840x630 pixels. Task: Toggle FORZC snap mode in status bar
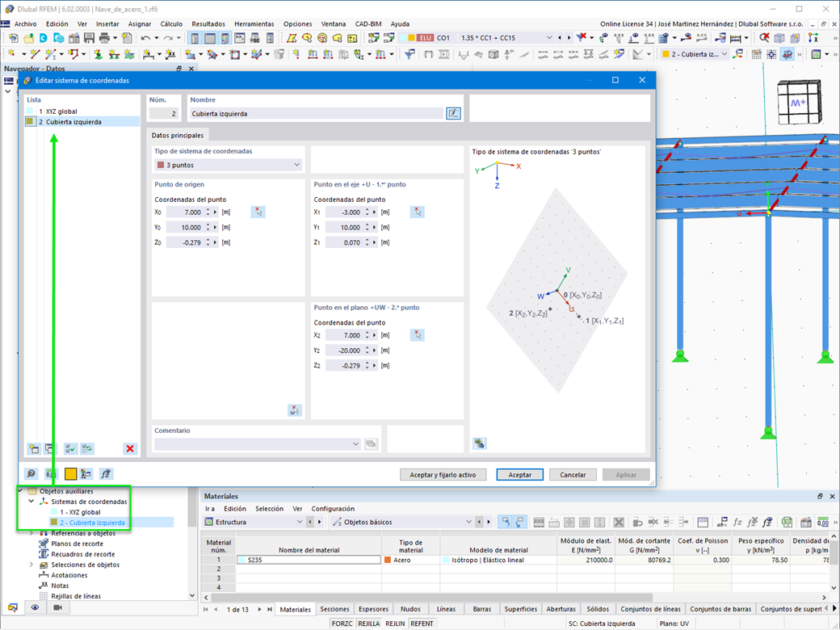pyautogui.click(x=342, y=624)
